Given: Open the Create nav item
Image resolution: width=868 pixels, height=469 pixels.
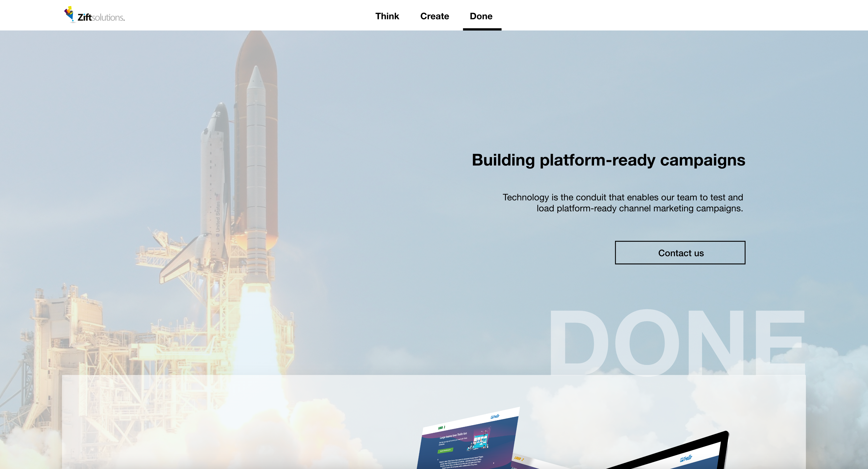Looking at the screenshot, I should click(x=434, y=16).
